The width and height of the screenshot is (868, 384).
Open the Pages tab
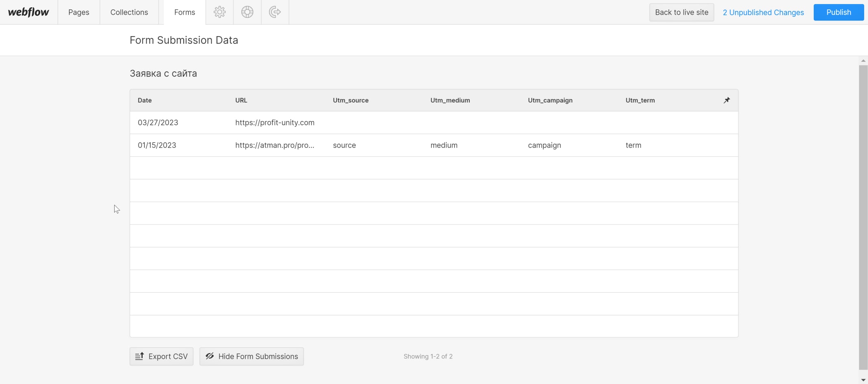click(79, 12)
